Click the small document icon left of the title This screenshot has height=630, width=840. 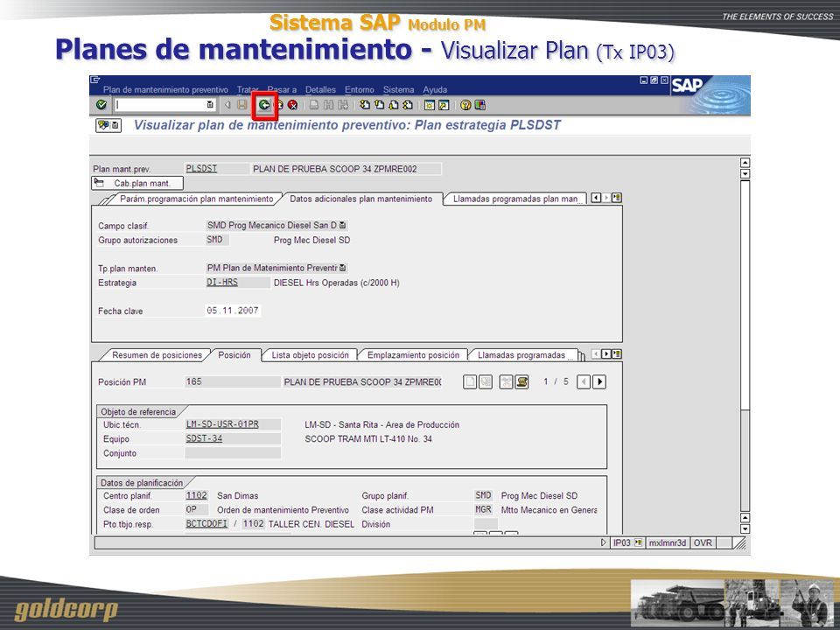coord(115,125)
